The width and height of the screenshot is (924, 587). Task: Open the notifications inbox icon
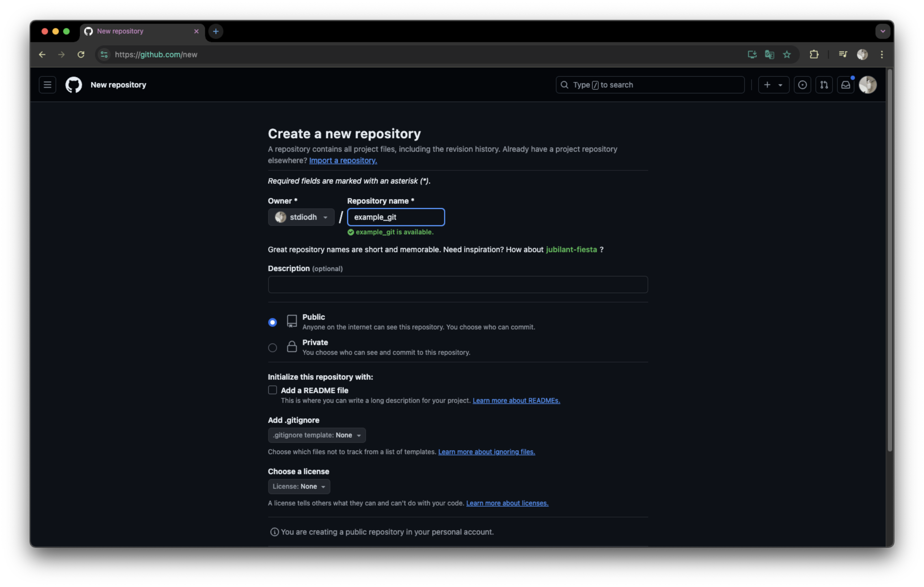[x=845, y=85]
